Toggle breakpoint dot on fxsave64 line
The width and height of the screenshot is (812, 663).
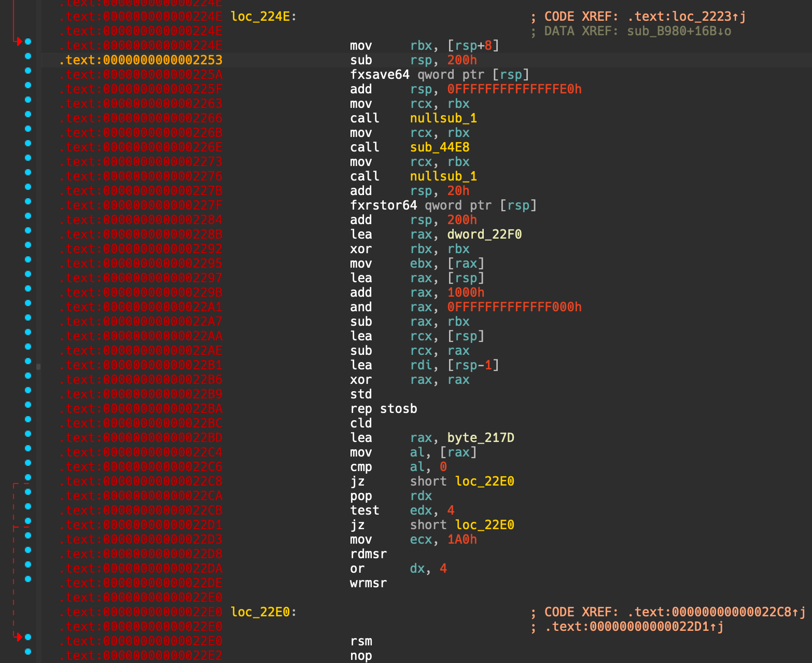coord(28,71)
